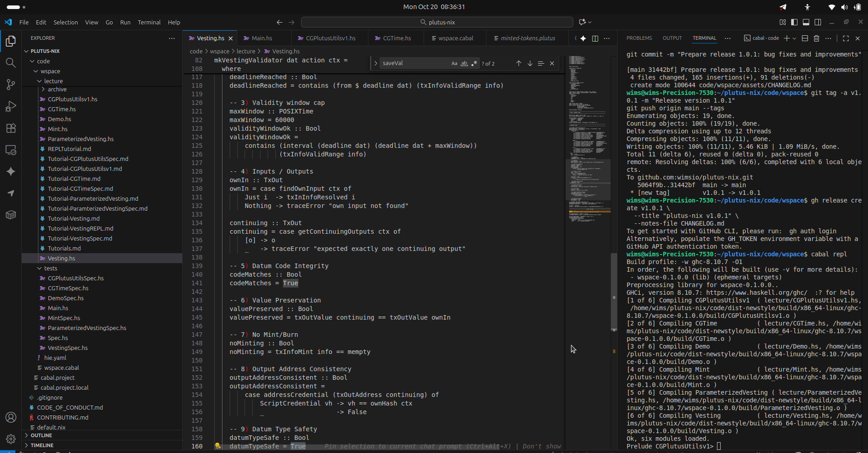Open the Run and Debug view
Image resolution: width=868 pixels, height=453 pixels.
click(11, 106)
